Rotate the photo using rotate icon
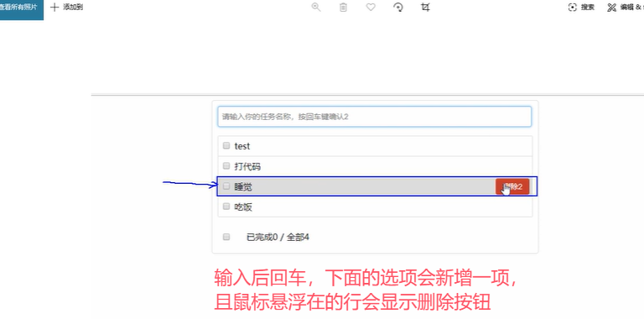The image size is (644, 319). click(398, 7)
